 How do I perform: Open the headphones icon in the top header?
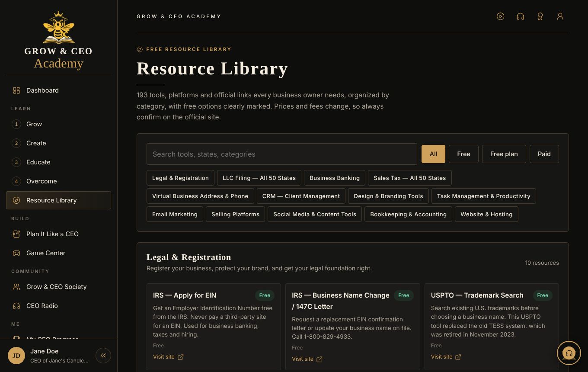(x=520, y=16)
